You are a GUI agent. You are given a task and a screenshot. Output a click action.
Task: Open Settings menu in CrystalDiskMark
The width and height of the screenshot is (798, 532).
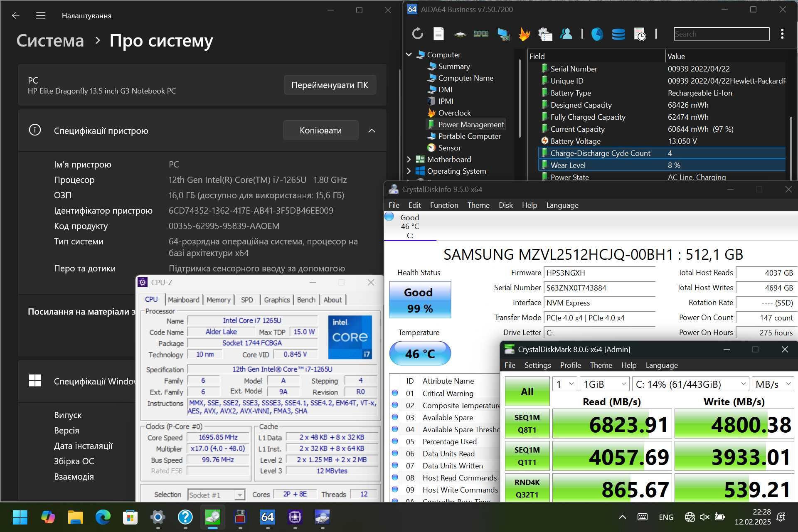pyautogui.click(x=537, y=365)
